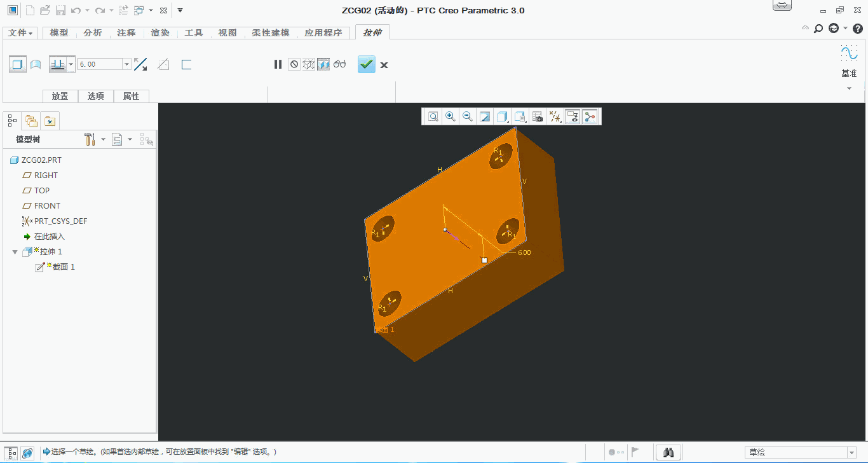868x463 pixels.
Task: Switch to the 渲染 ribbon tab
Action: 160,33
